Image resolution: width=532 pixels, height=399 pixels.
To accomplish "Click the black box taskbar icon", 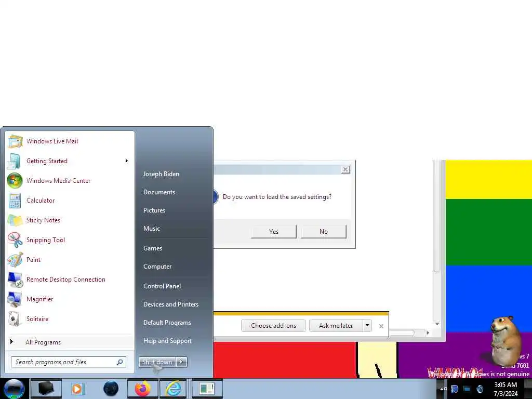I will [x=46, y=389].
